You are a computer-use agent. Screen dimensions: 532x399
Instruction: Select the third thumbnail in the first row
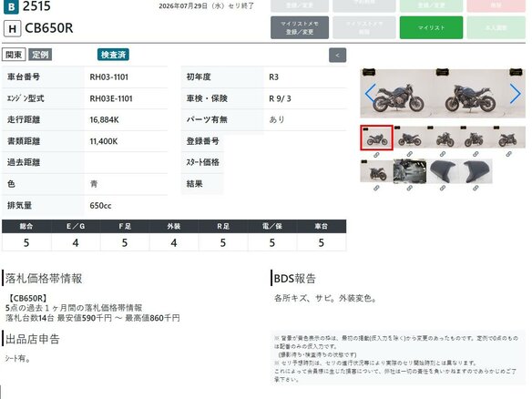(443, 138)
